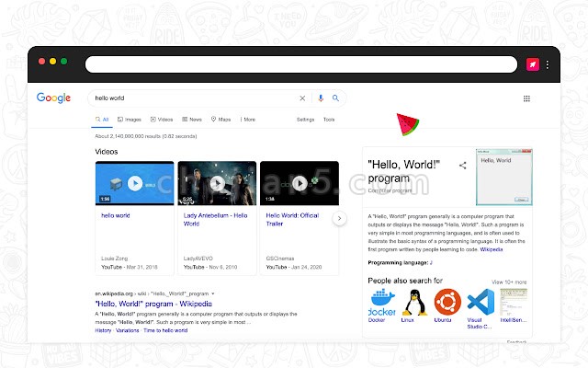Open search Tools

tap(329, 120)
